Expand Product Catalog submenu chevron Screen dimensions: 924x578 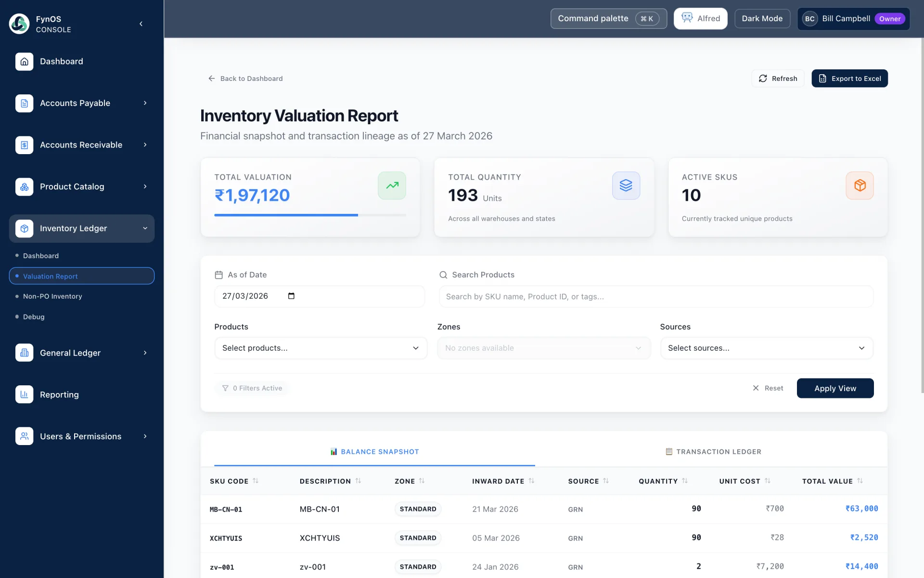point(145,187)
